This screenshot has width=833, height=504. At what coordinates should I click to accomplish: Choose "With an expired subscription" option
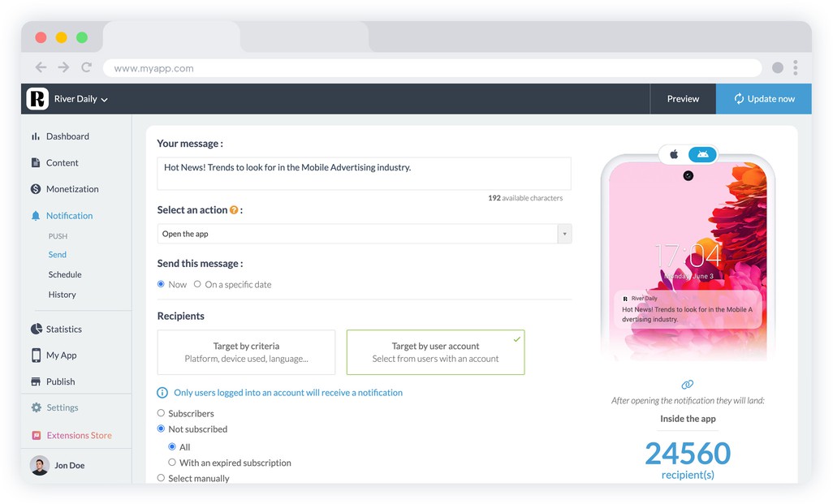pyautogui.click(x=172, y=463)
